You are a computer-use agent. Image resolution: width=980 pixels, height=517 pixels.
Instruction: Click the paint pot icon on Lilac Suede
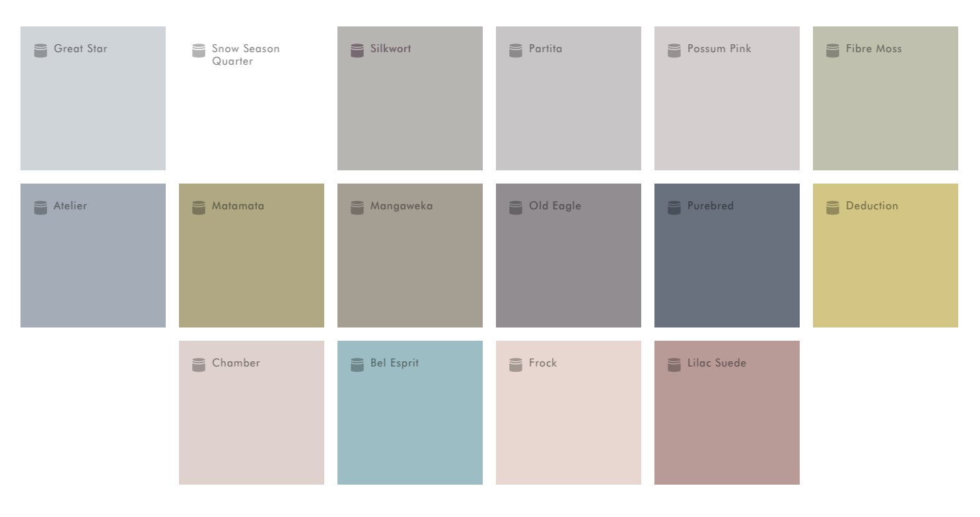click(674, 364)
